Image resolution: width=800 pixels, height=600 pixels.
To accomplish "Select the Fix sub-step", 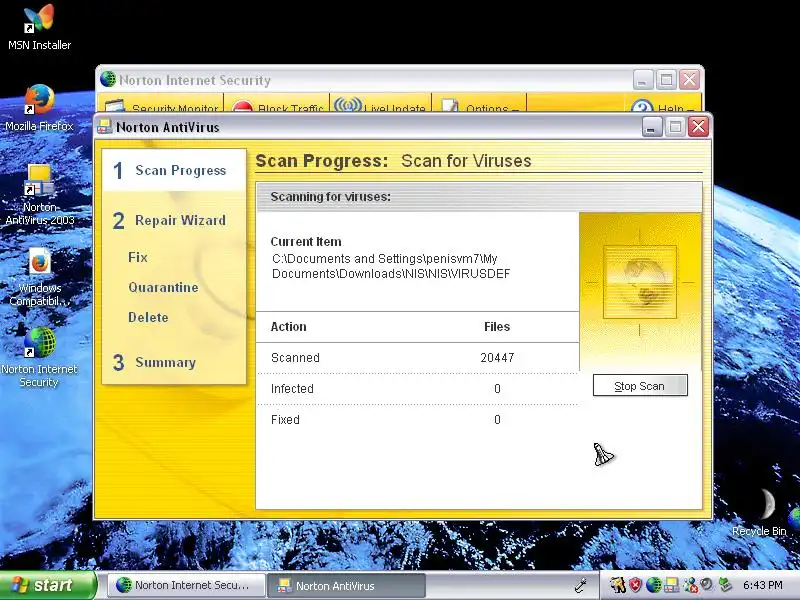I will tap(138, 257).
